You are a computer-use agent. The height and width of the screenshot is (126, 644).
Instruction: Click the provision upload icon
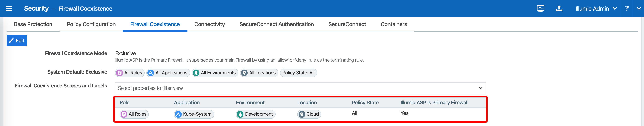click(559, 8)
